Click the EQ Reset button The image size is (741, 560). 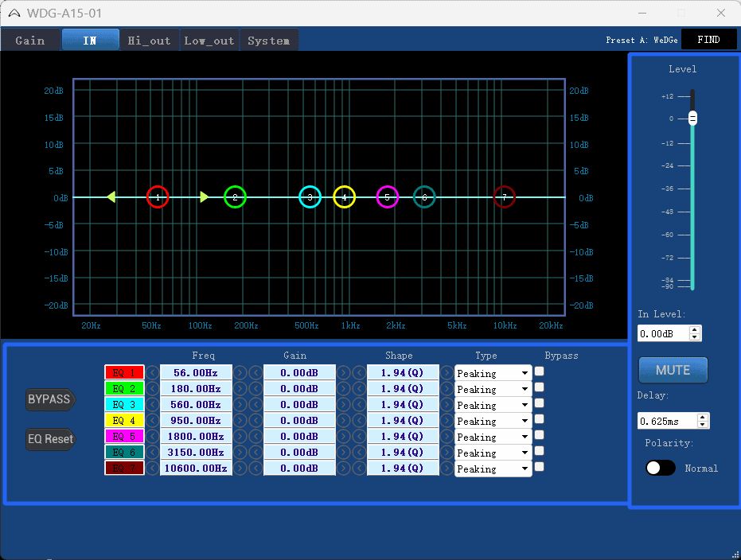50,439
